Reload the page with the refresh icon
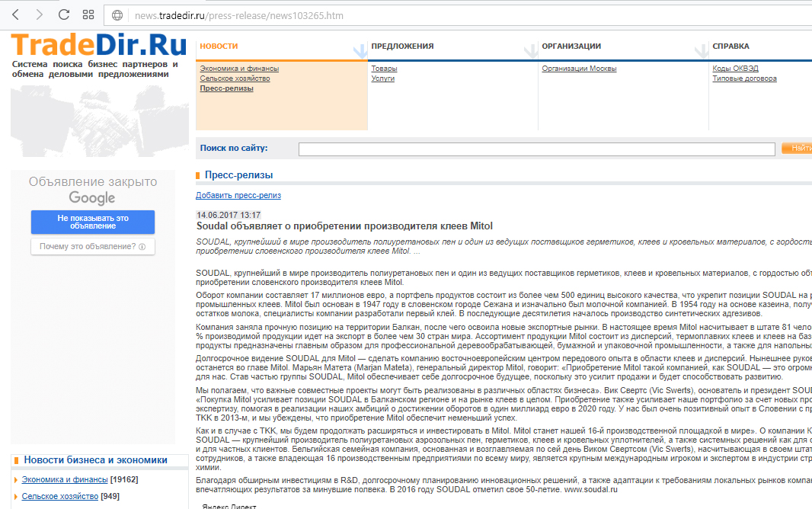The image size is (812, 509). 64,14
